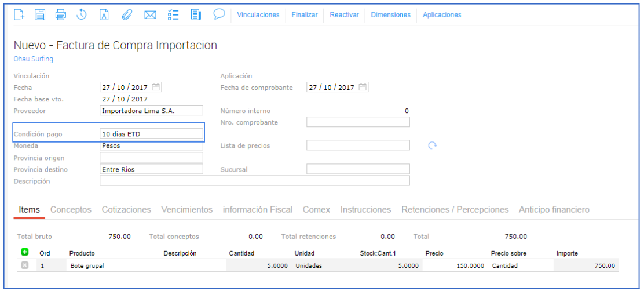Open the Instrucciones tab
This screenshot has width=644, height=291.
pyautogui.click(x=365, y=210)
